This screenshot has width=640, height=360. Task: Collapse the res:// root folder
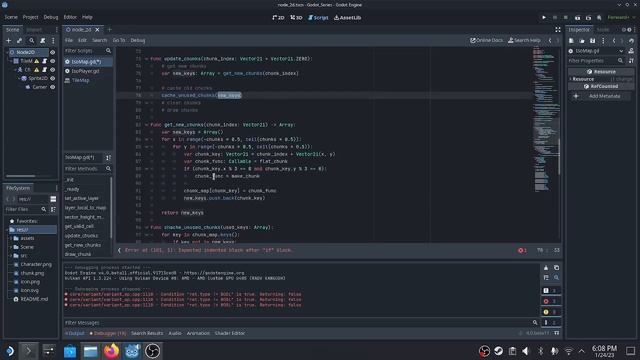[x=7, y=230]
